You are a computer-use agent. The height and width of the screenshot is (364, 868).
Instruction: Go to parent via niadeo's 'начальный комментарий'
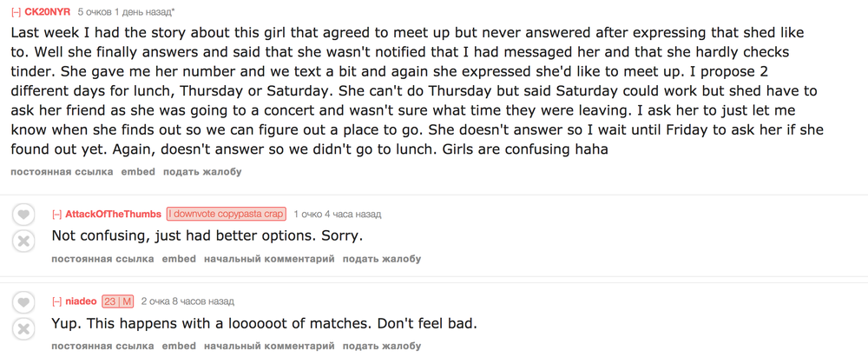pos(269,346)
